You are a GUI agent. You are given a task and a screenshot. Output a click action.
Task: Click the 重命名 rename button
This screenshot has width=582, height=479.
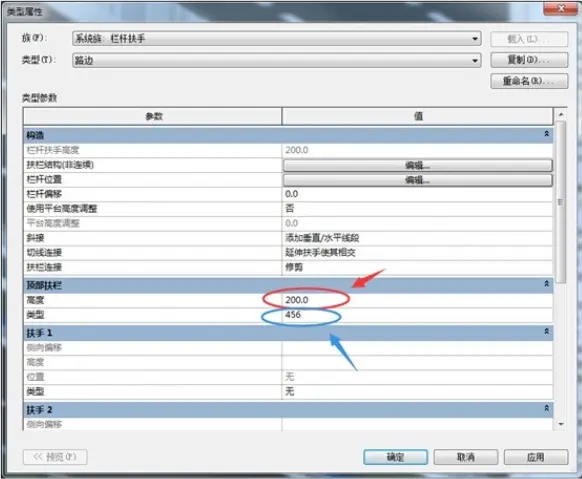(529, 81)
